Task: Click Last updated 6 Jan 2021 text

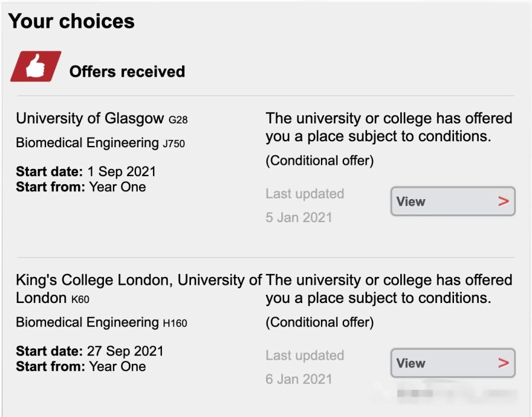Action: click(304, 367)
